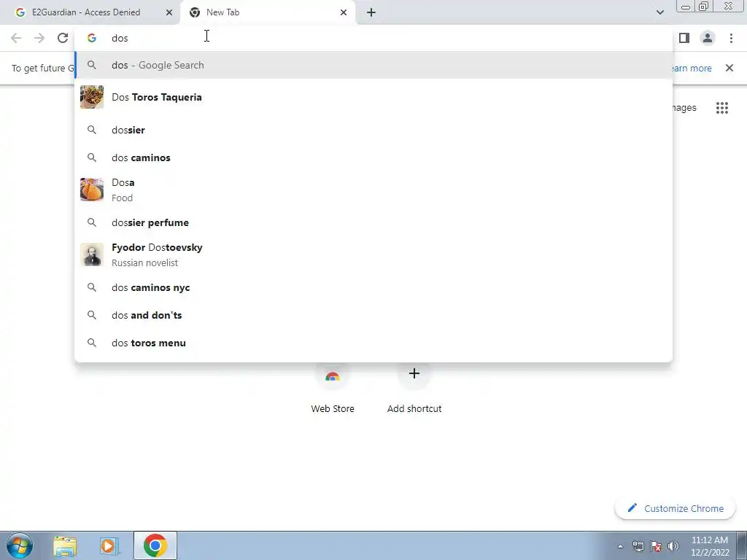
Task: Pick the 'dossier' suggestion
Action: click(373, 130)
